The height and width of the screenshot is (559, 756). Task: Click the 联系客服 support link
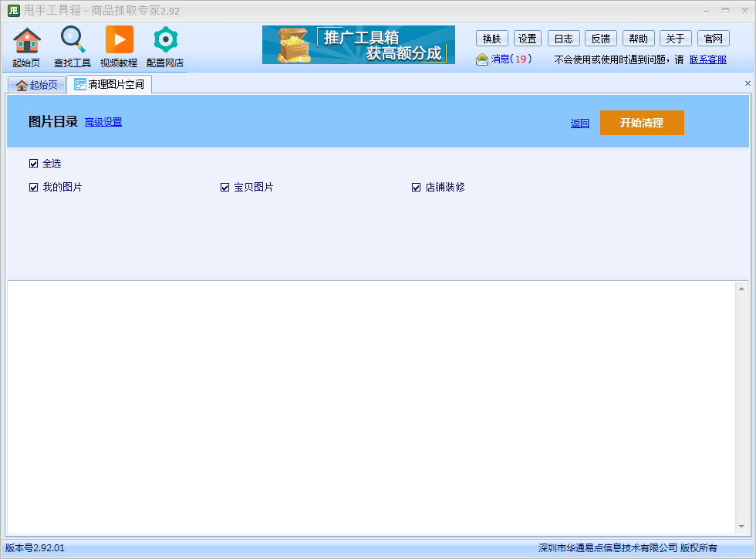(x=708, y=59)
